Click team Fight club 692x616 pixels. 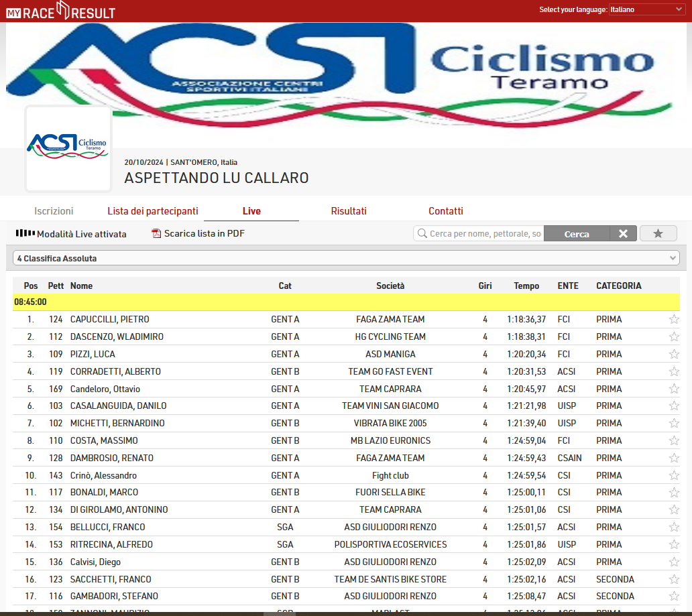tap(390, 475)
